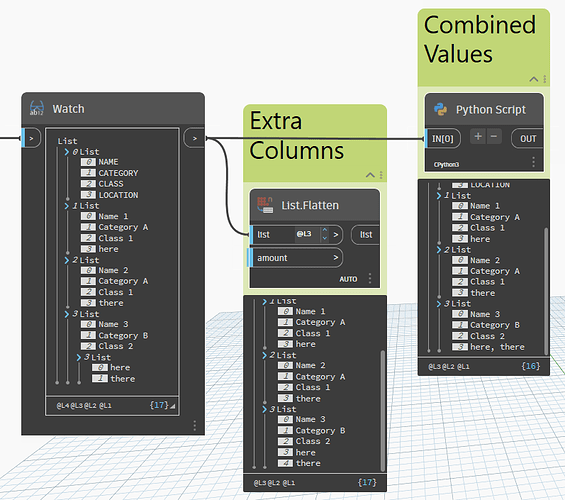Click the List.Flatten node icon

pyautogui.click(x=265, y=205)
